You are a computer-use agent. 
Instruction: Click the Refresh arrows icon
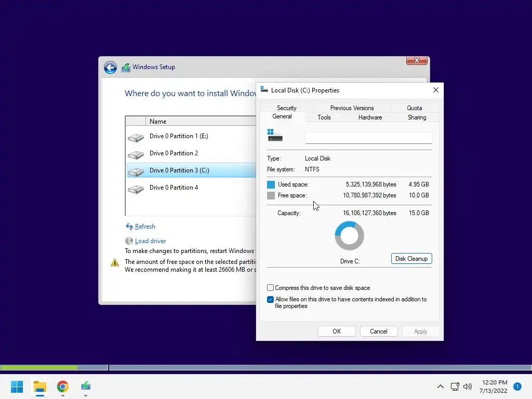pos(129,227)
